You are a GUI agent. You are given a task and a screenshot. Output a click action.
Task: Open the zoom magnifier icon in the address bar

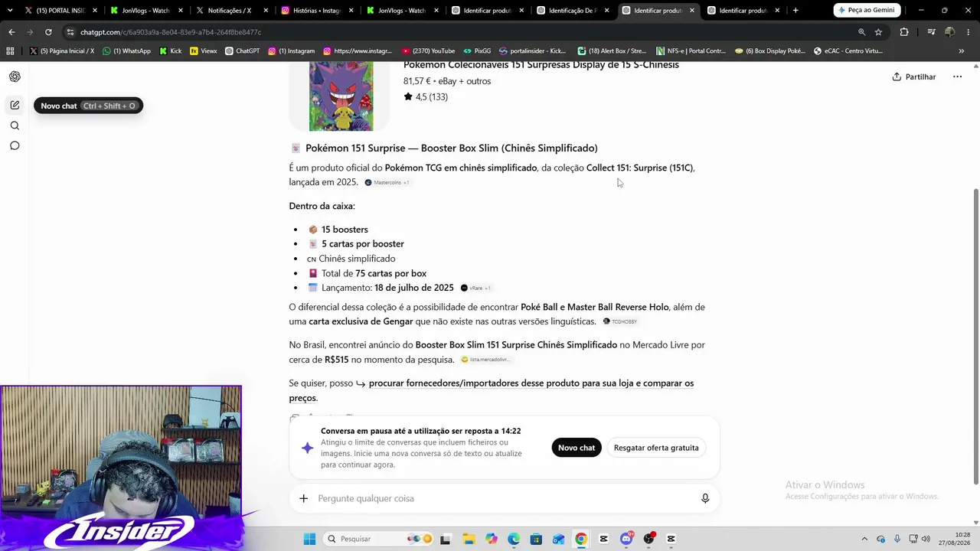[x=861, y=32]
